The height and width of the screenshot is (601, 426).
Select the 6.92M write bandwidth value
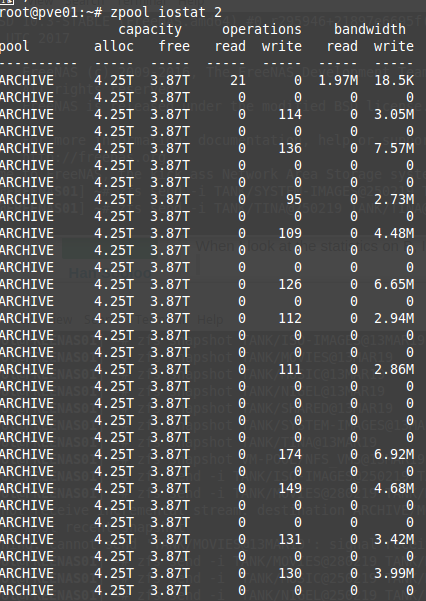[394, 454]
